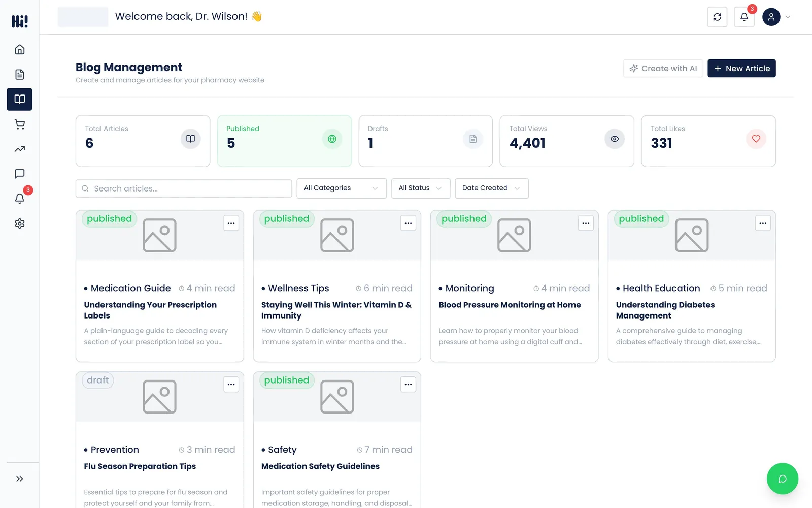Open options menu for Medication Guide article
Image resolution: width=812 pixels, height=508 pixels.
coord(231,223)
